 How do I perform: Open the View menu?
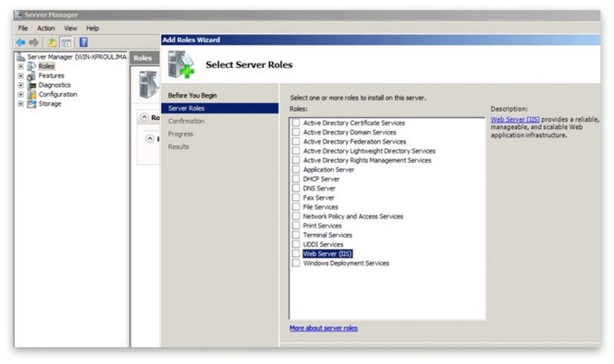[x=71, y=28]
